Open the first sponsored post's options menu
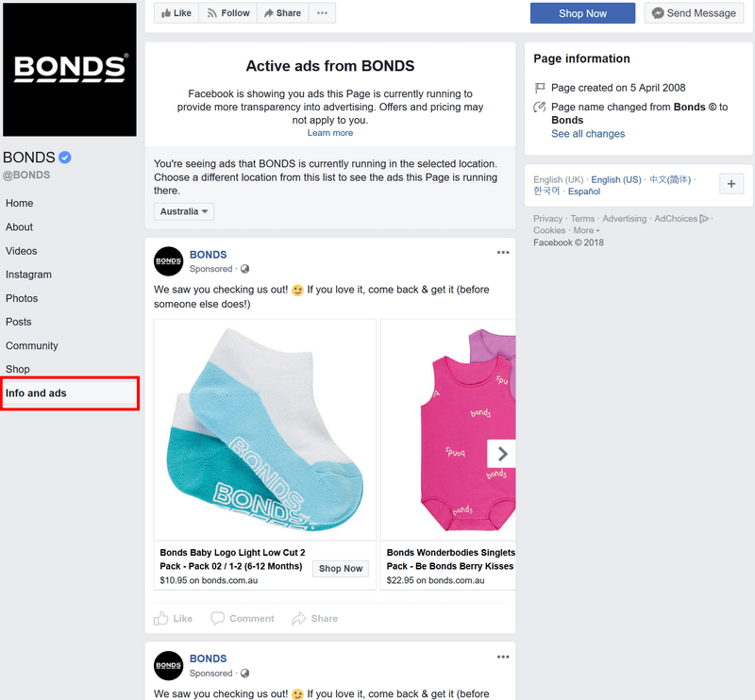Screen dimensions: 755x700 (x=503, y=252)
